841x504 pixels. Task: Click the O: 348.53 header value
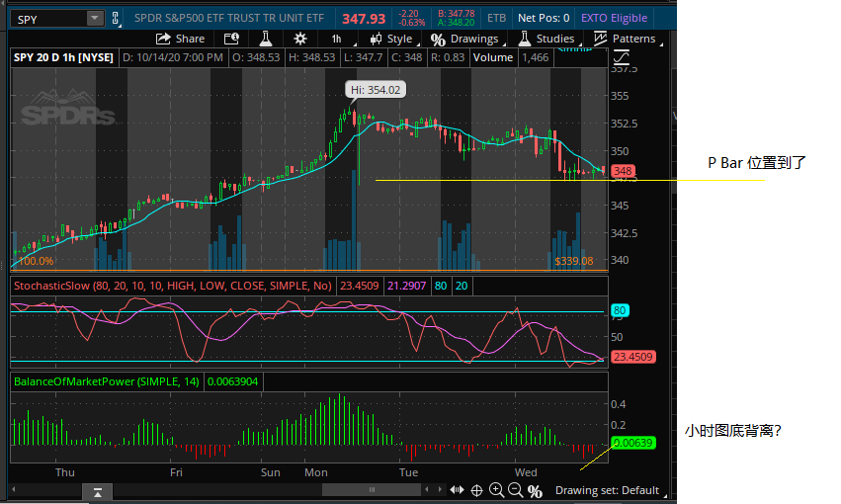[x=256, y=57]
